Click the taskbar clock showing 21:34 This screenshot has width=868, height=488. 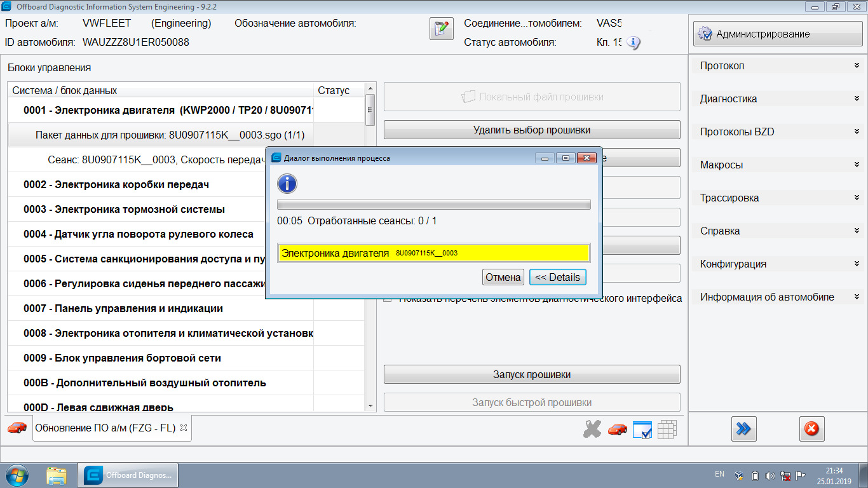click(x=834, y=475)
